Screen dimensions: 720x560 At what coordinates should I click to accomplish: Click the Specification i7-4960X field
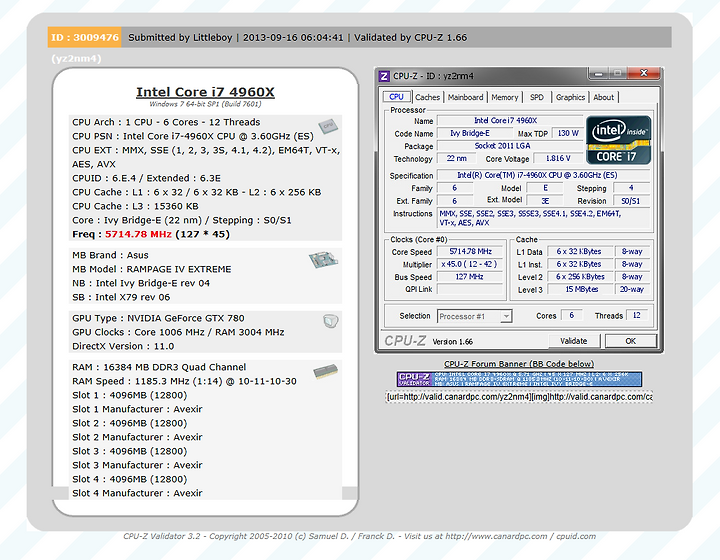(543, 175)
